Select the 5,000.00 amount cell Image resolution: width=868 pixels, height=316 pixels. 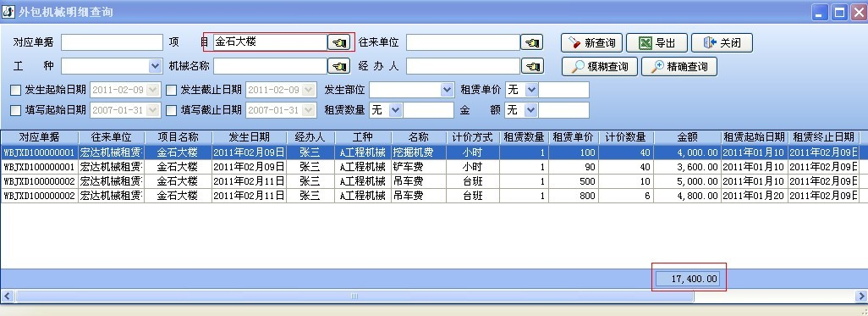click(x=688, y=181)
